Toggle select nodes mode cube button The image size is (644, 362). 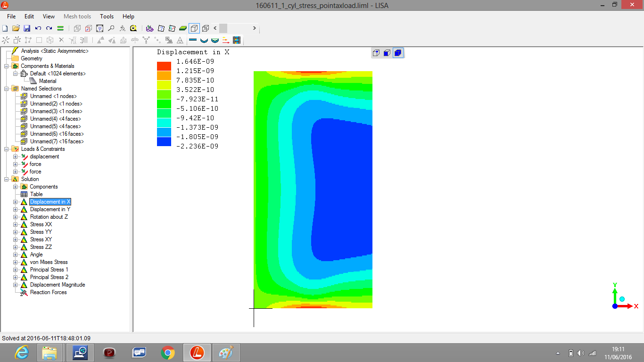(376, 53)
